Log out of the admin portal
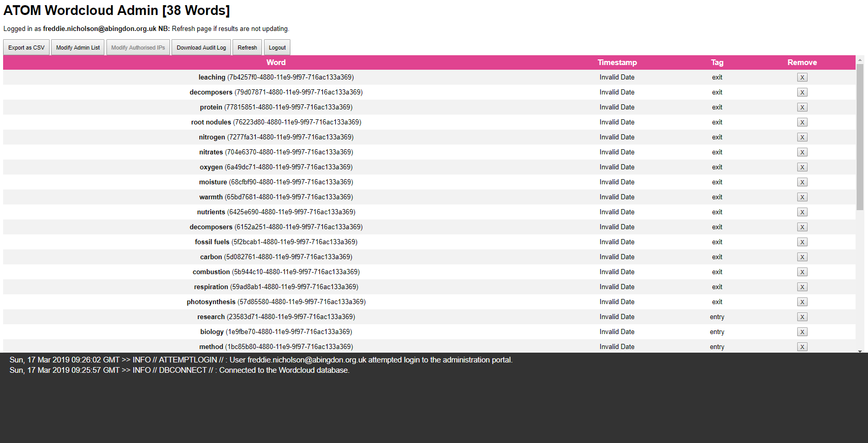Image resolution: width=868 pixels, height=443 pixels. pyautogui.click(x=277, y=48)
